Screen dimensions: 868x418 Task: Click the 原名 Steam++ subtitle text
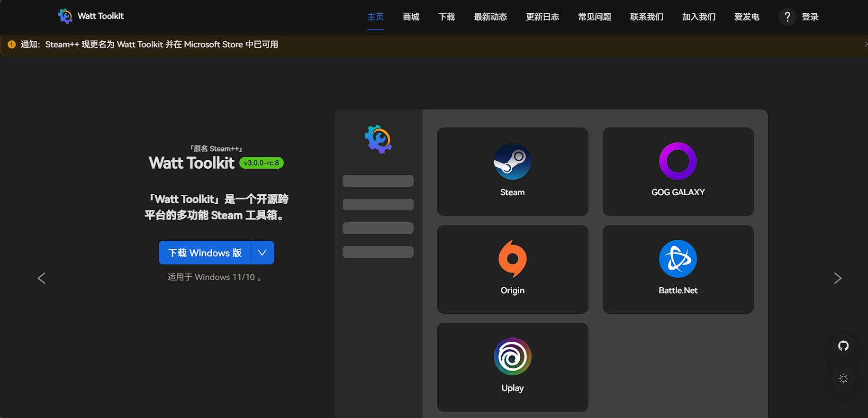pos(216,149)
